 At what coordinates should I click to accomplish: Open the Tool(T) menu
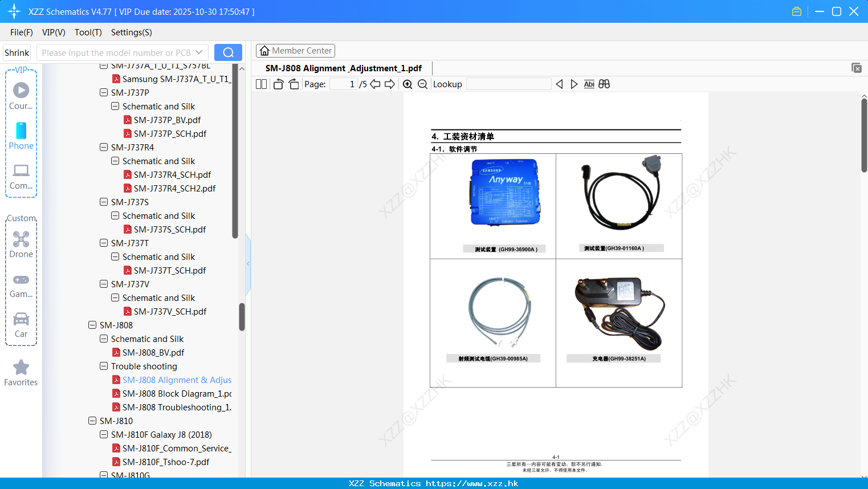click(x=88, y=32)
